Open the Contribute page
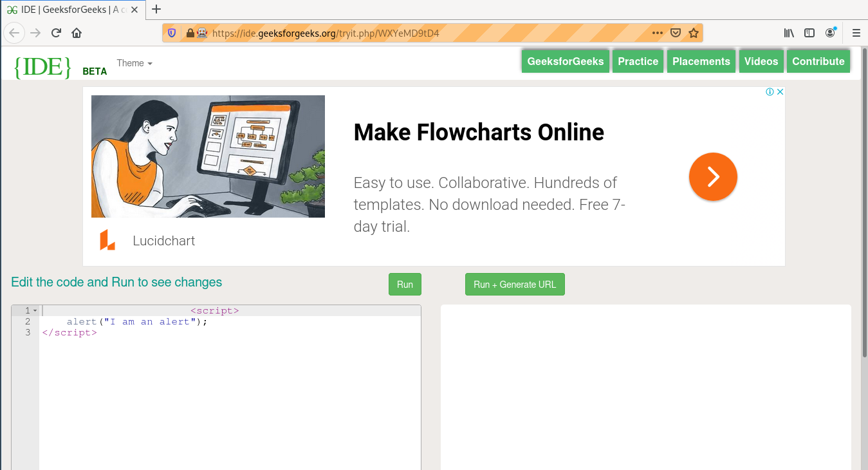Screen dimensions: 868x470 [x=818, y=61]
